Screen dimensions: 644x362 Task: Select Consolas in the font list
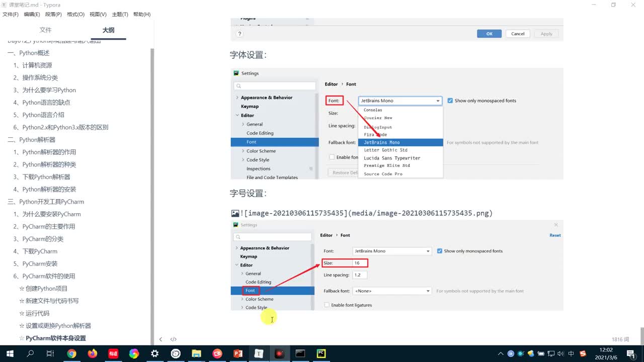(400, 110)
